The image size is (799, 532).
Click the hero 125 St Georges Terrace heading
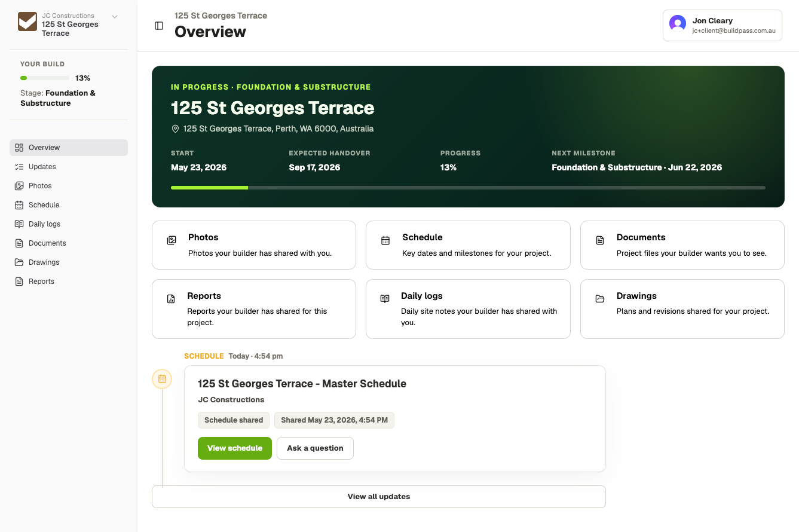[273, 108]
